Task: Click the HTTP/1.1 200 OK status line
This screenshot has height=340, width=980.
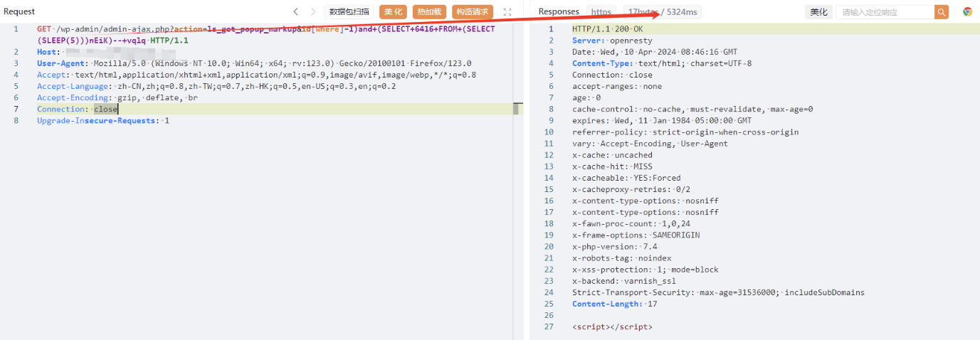Action: (609, 29)
